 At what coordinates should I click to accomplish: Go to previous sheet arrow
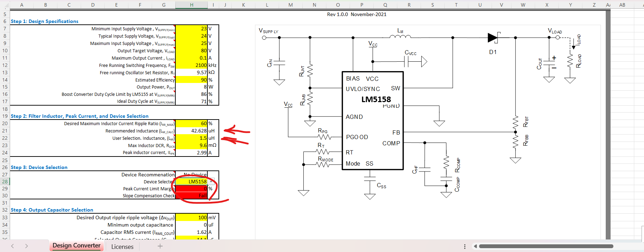13,246
